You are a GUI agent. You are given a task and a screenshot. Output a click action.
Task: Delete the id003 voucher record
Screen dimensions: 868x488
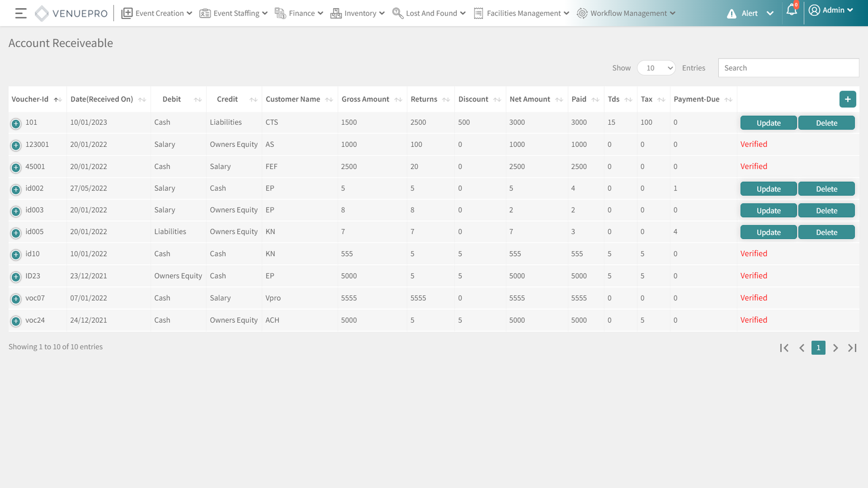826,211
